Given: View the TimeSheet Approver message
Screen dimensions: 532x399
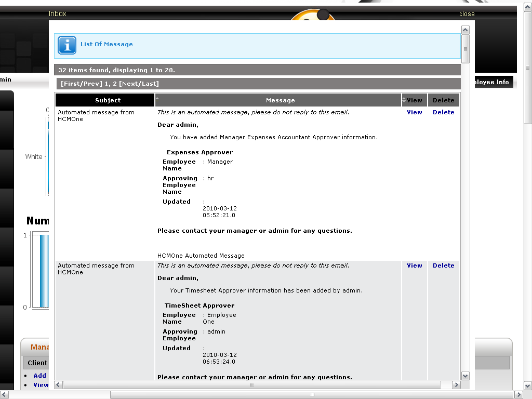Looking at the screenshot, I should 415,265.
